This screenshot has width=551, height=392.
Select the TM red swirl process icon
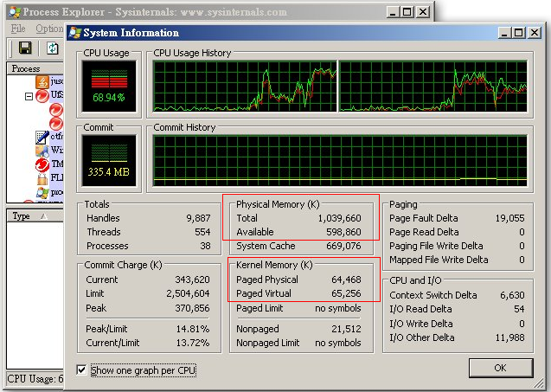pos(42,164)
